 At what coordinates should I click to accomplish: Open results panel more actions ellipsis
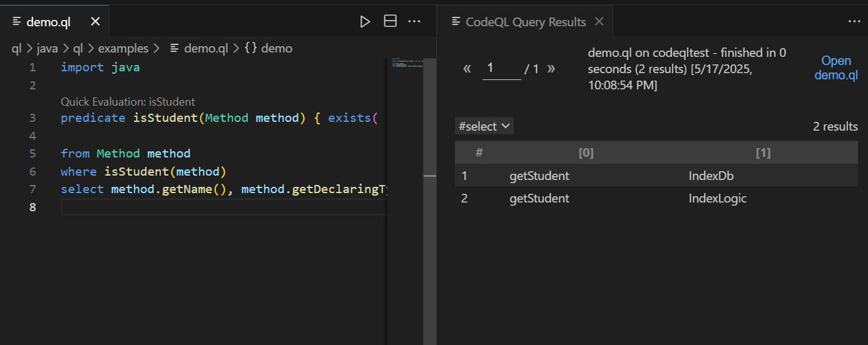point(854,22)
